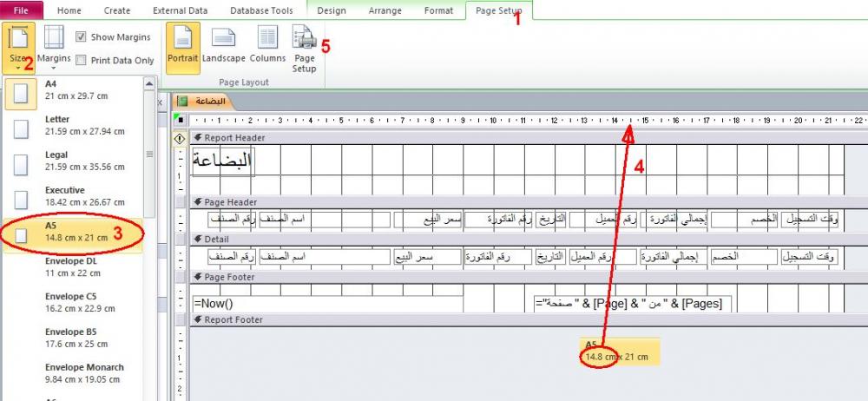Screen dimensions: 868x401
Task: Click the error-checking warning icon
Action: [180, 139]
